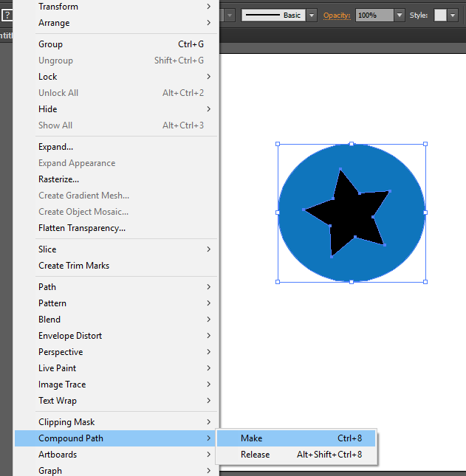Open the Style dropdown arrow
Screen dimensions: 466x476
(453, 15)
